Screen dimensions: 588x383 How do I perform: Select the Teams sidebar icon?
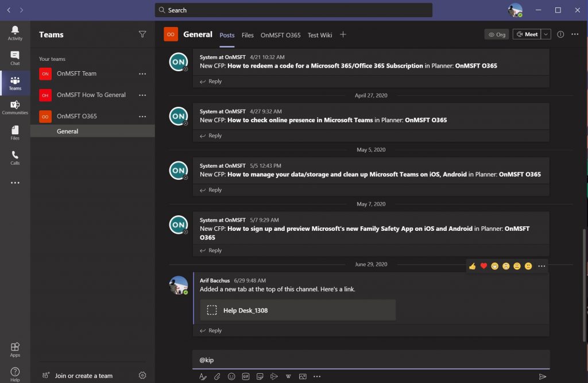15,83
